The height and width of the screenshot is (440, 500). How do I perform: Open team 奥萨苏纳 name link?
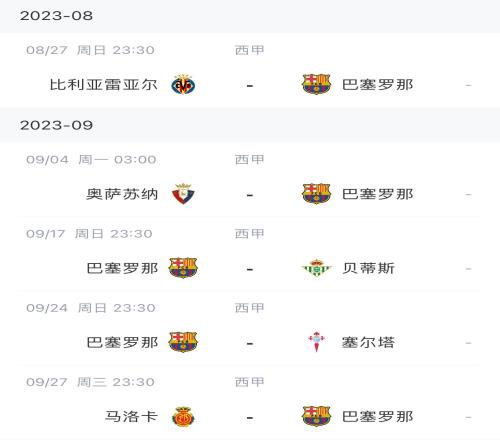click(122, 194)
